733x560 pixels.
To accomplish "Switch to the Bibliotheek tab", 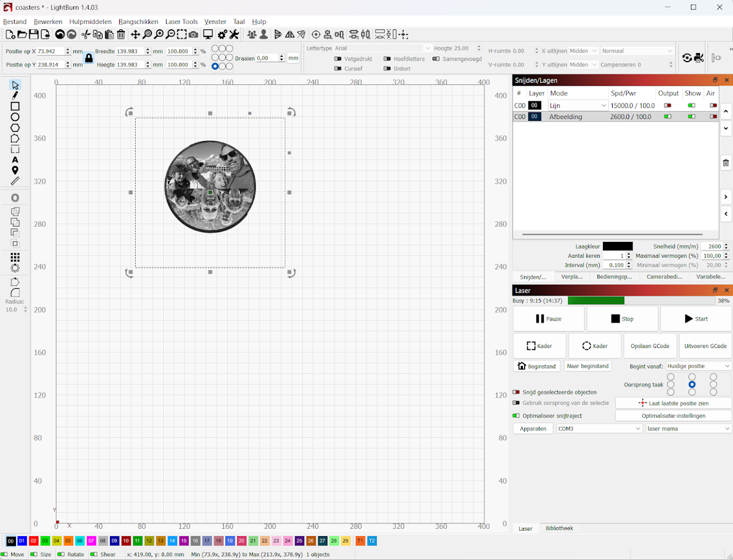I will pos(559,528).
